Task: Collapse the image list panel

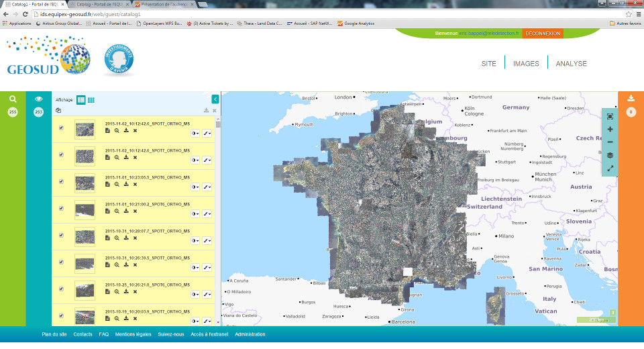Action: pos(215,99)
